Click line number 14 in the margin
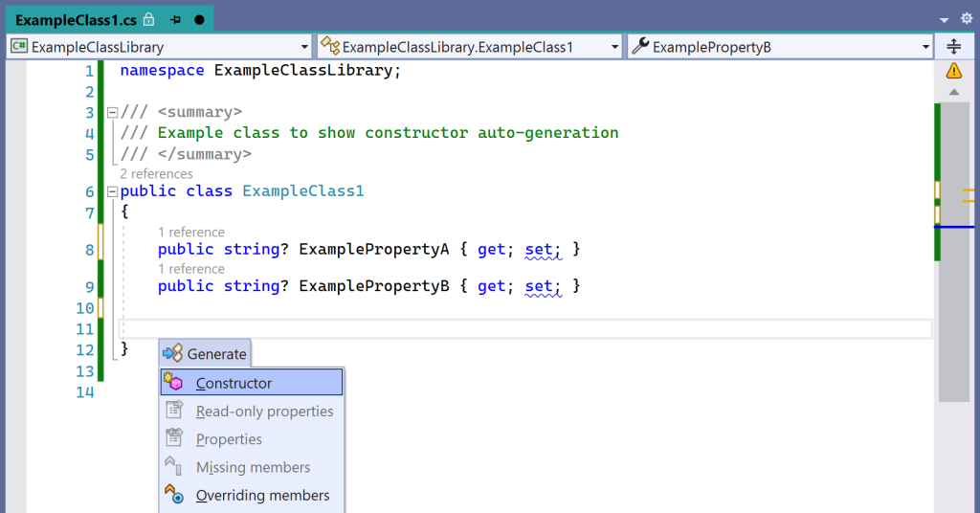 85,392
